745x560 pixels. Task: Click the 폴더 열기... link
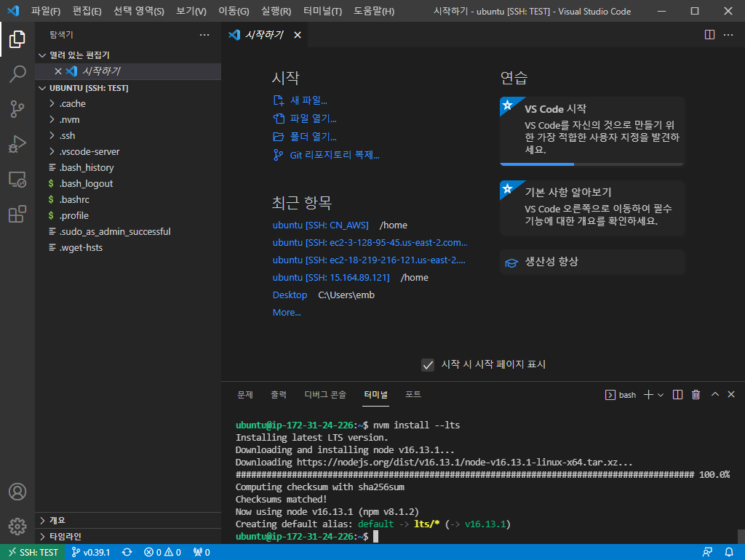[313, 137]
